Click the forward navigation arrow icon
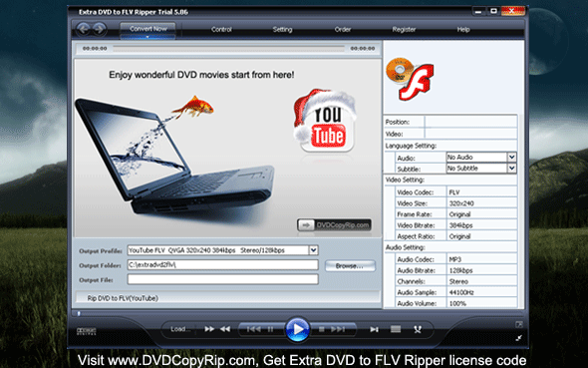 coord(100,29)
